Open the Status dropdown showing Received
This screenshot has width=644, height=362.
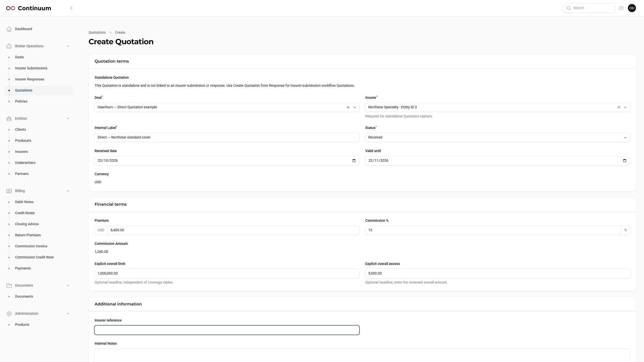pyautogui.click(x=498, y=138)
